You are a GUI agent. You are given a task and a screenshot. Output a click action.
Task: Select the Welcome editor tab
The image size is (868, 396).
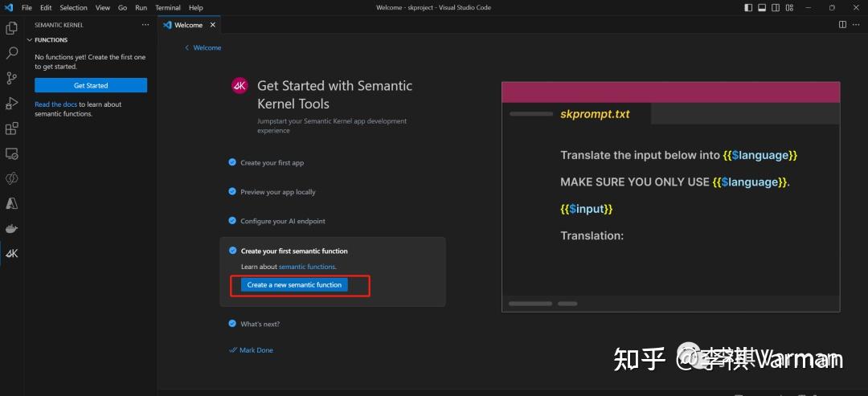(190, 25)
